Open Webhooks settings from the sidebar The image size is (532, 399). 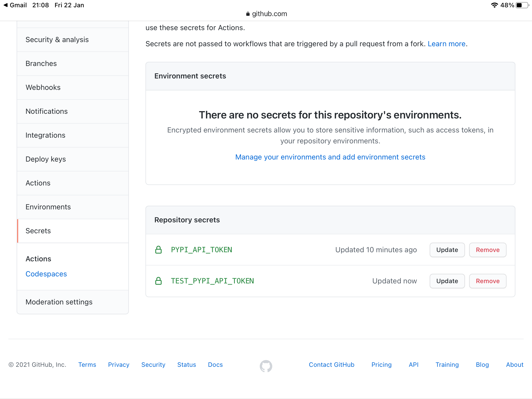click(x=43, y=88)
